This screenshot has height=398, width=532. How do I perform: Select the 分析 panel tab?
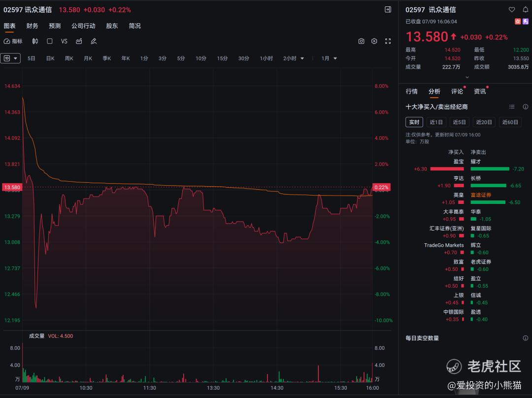coord(434,91)
